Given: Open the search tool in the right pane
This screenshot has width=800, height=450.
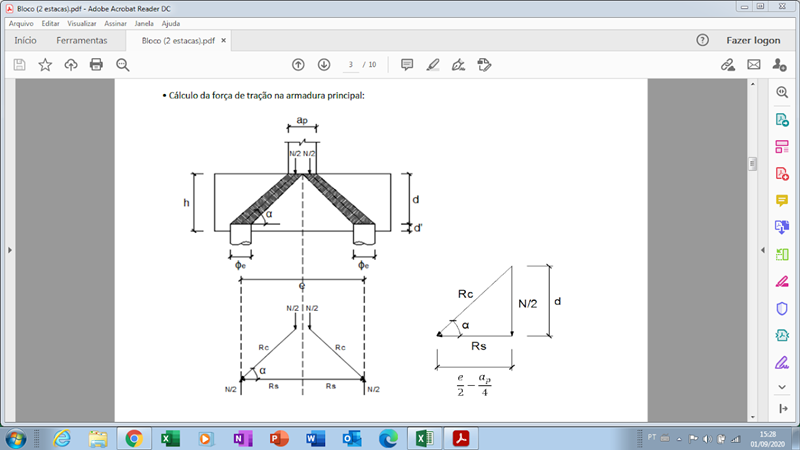Looking at the screenshot, I should click(x=782, y=92).
